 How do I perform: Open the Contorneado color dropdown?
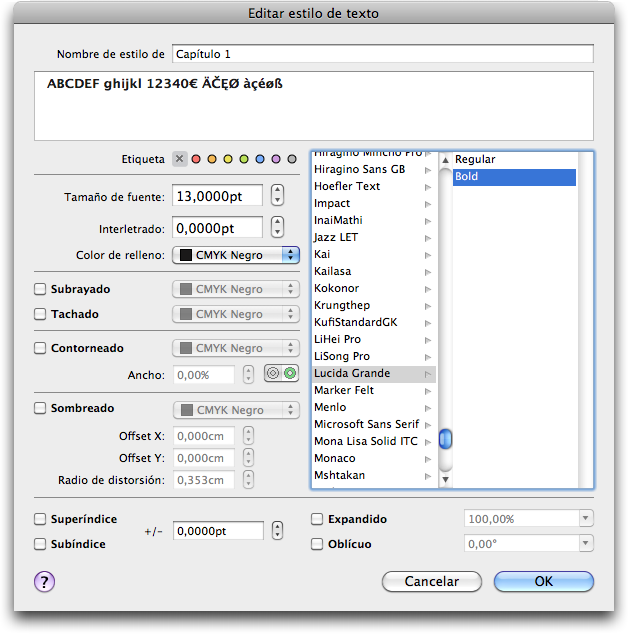(x=236, y=348)
